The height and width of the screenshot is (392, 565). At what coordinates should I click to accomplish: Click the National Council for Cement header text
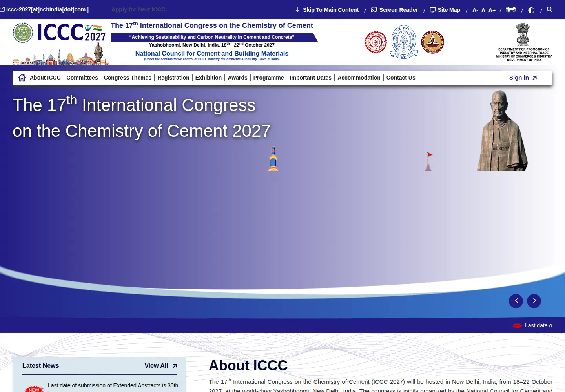212,53
